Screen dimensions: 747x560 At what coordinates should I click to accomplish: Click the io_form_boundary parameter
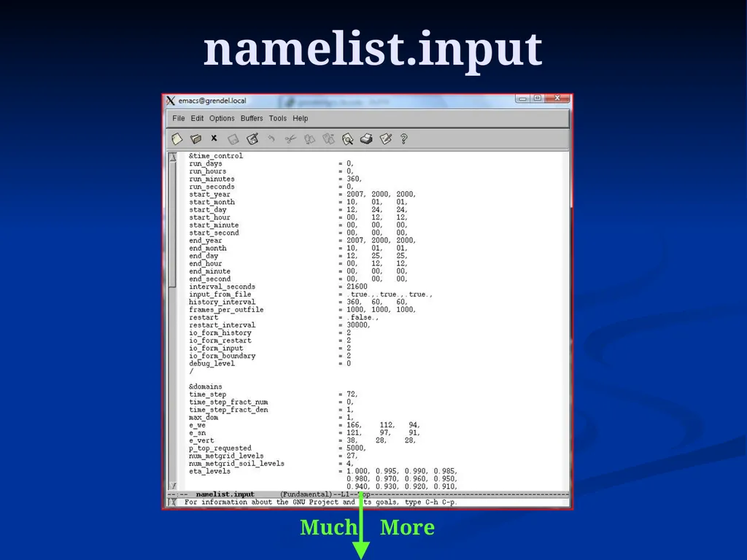(222, 356)
